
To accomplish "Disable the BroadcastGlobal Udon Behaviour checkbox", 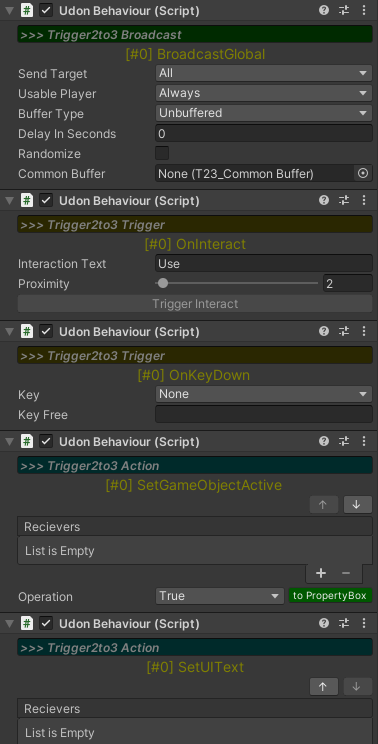I will pyautogui.click(x=46, y=10).
